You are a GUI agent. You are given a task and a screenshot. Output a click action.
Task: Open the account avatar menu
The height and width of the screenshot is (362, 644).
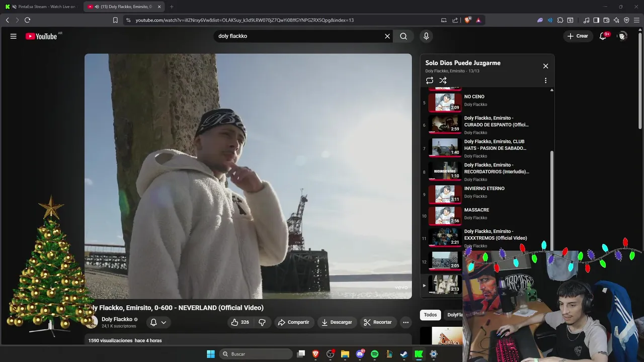[x=622, y=36]
